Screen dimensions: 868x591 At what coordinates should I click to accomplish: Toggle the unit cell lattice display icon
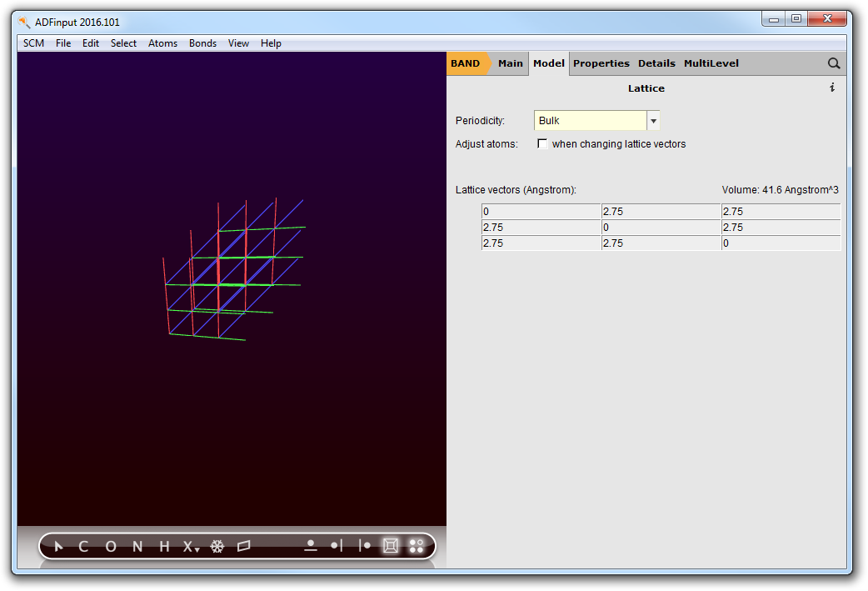[391, 546]
